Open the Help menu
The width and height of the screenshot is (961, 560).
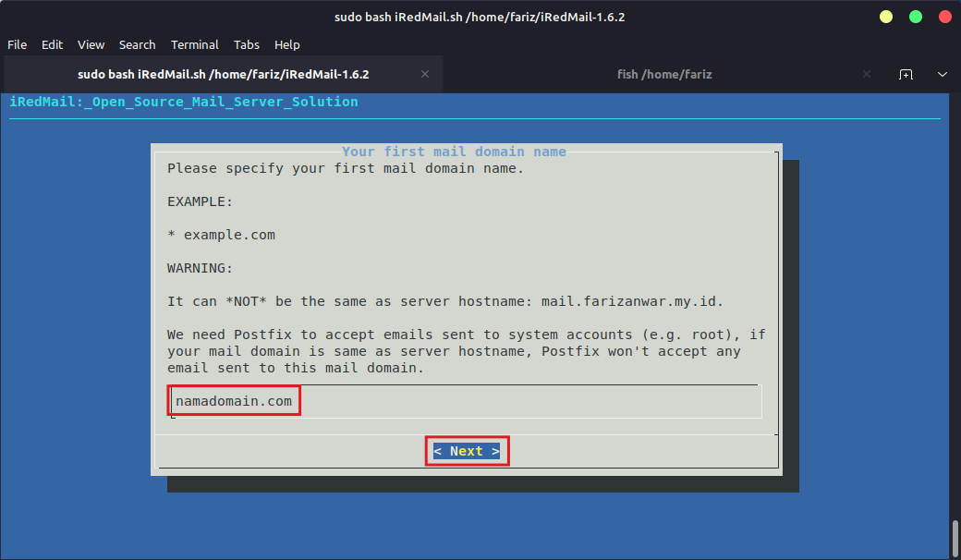286,44
